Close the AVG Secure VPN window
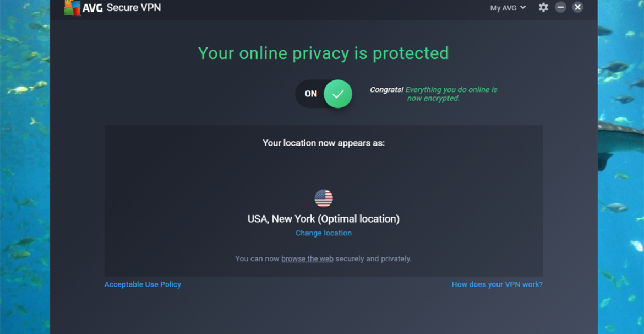The image size is (644, 334). point(577,7)
